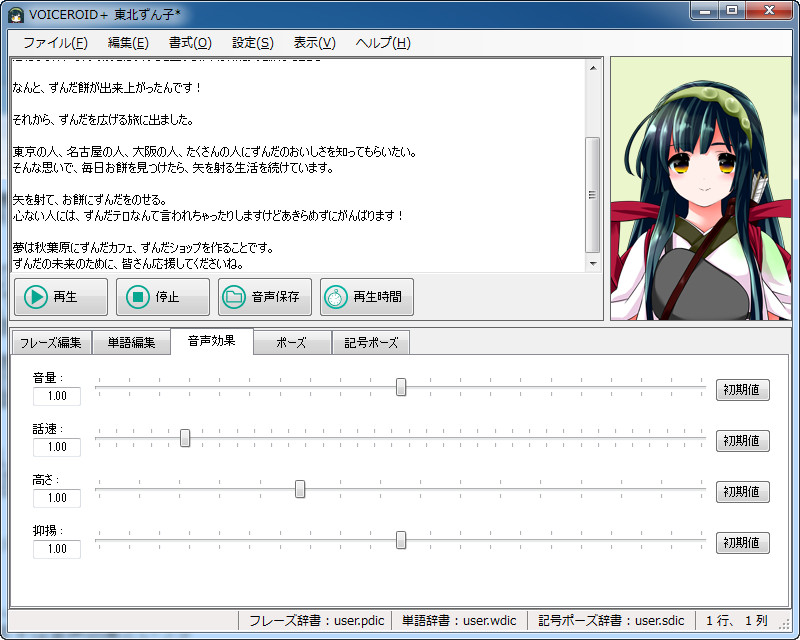This screenshot has width=800, height=640.
Task: Open the 書式(O) menu
Action: click(190, 43)
